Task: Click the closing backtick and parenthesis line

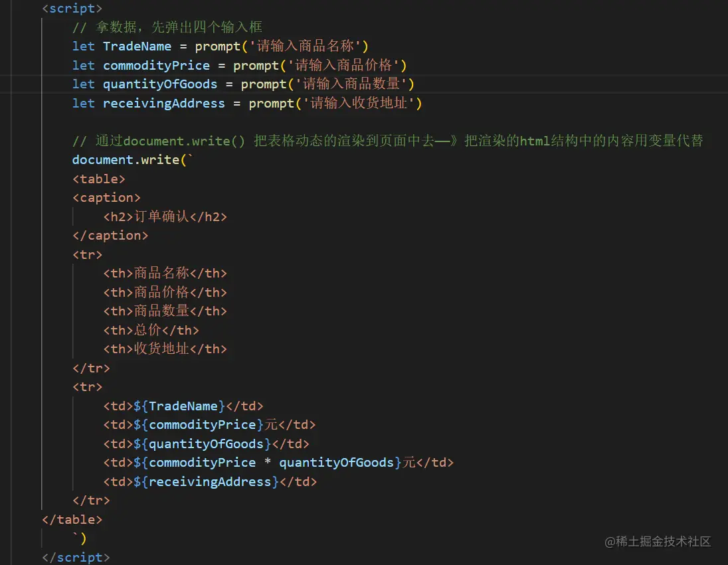Action: tap(80, 538)
